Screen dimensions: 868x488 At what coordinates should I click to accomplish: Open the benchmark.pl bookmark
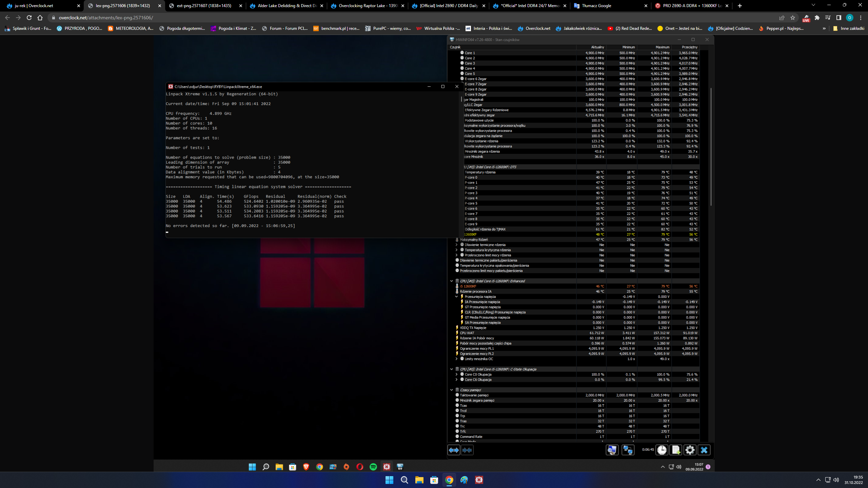point(336,28)
